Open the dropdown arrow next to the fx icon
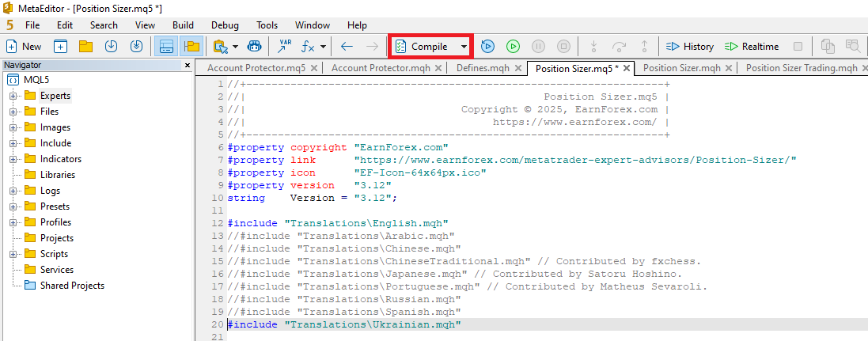The width and height of the screenshot is (868, 341). 323,47
